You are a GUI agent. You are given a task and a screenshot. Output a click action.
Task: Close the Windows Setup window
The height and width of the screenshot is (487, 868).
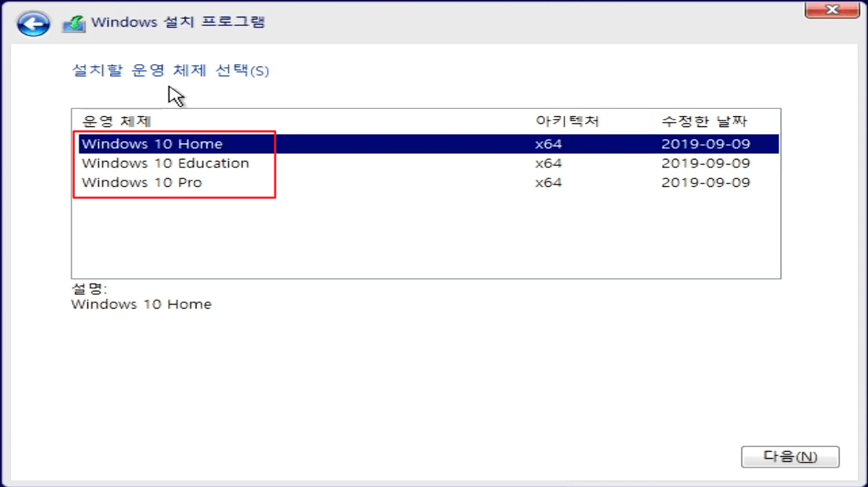coord(832,10)
